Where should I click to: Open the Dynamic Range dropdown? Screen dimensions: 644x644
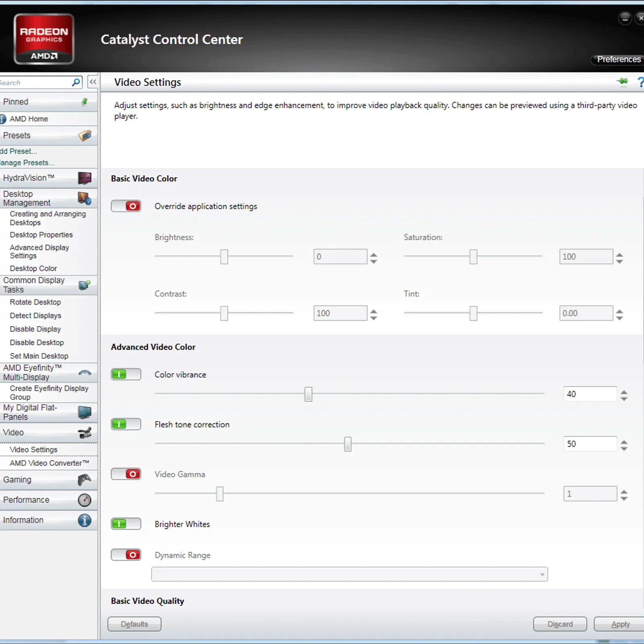pyautogui.click(x=349, y=574)
